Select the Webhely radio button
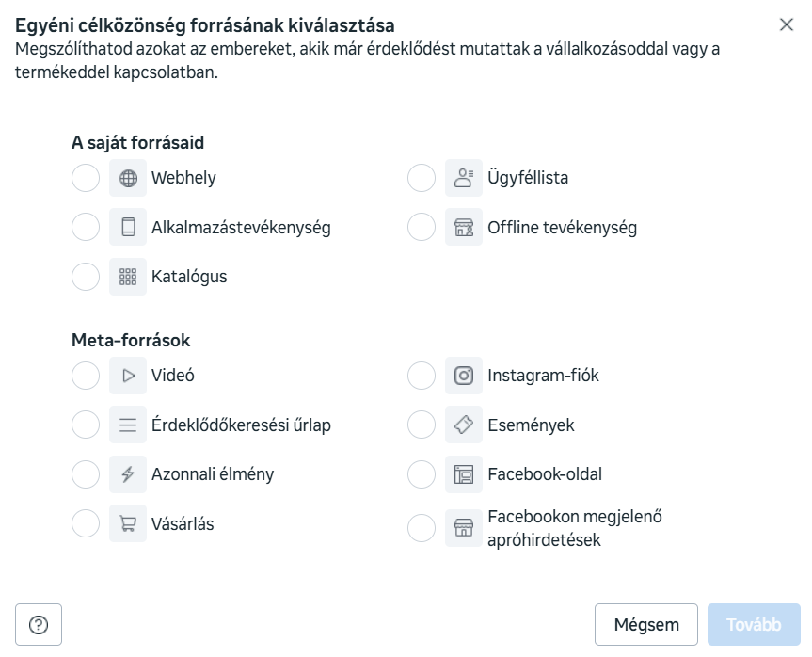The width and height of the screenshot is (812, 657). (86, 178)
